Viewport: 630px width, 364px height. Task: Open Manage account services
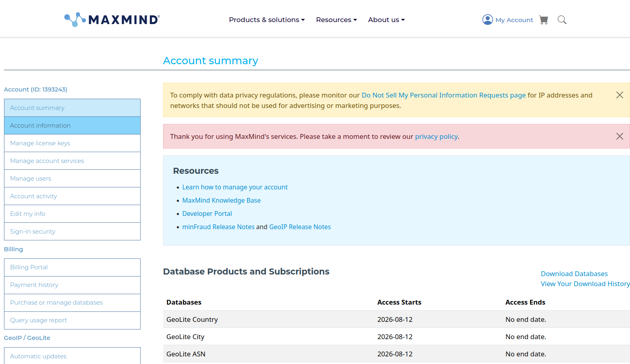(x=72, y=161)
